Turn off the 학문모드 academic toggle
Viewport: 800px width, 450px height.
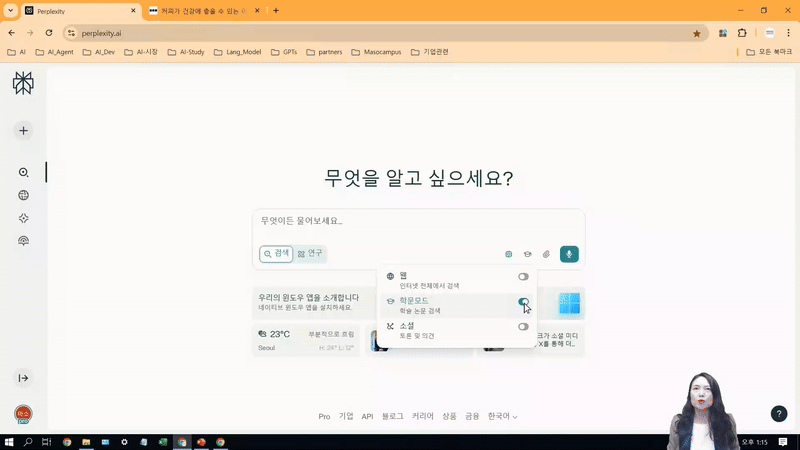(523, 301)
